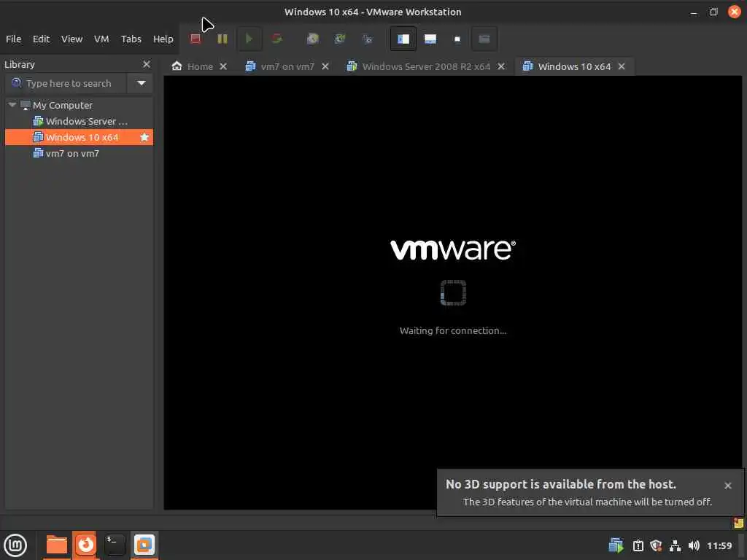
Task: Toggle favorite star on Windows 10 x64
Action: click(x=144, y=137)
